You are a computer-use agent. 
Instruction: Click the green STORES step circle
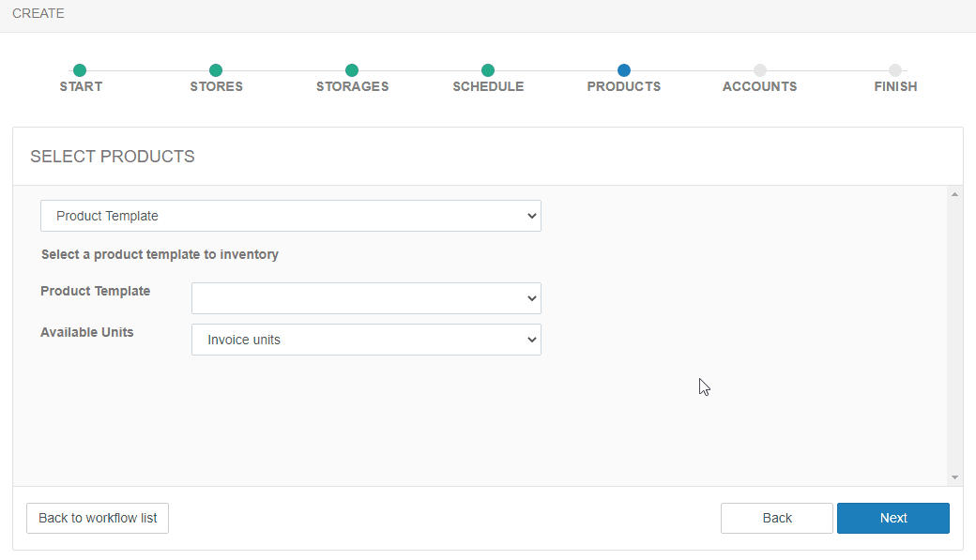click(216, 70)
